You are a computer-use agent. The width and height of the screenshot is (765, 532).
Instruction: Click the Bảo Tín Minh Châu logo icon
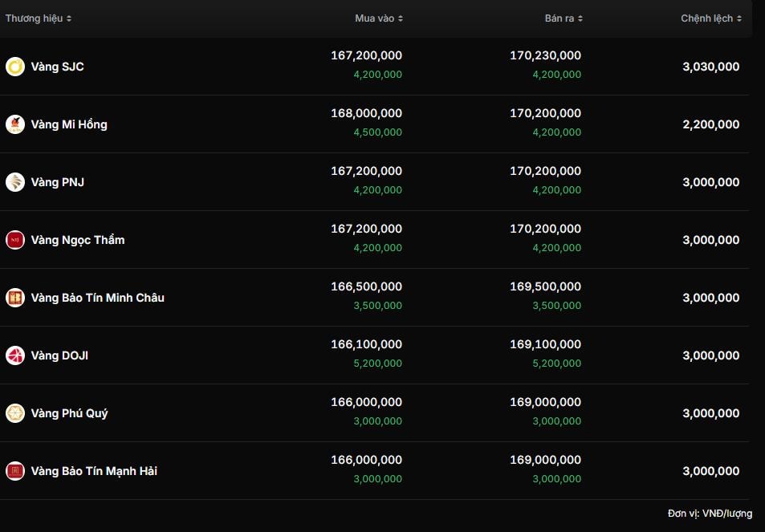(15, 298)
